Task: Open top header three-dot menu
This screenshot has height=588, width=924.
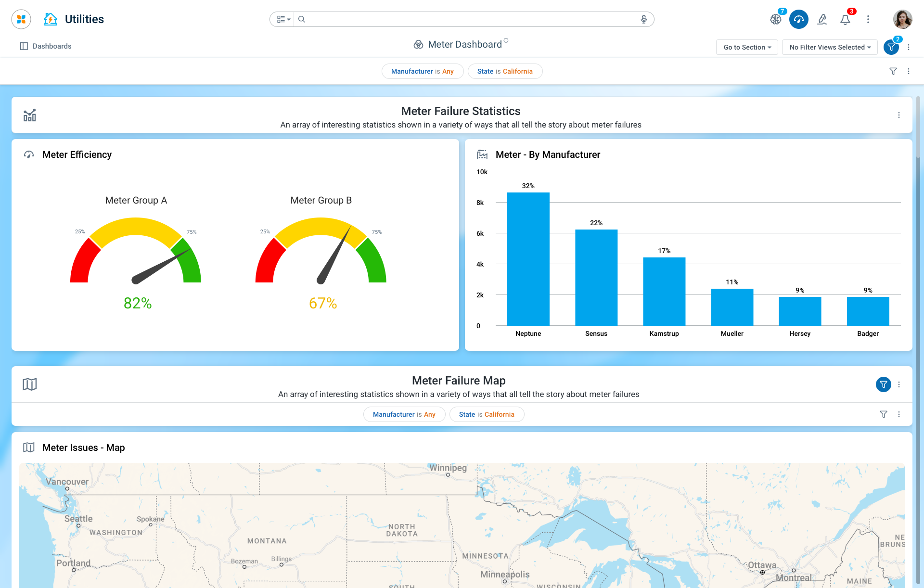Action: pyautogui.click(x=868, y=19)
